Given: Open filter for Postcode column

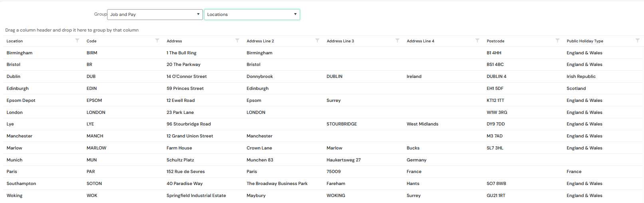Looking at the screenshot, I should point(557,41).
